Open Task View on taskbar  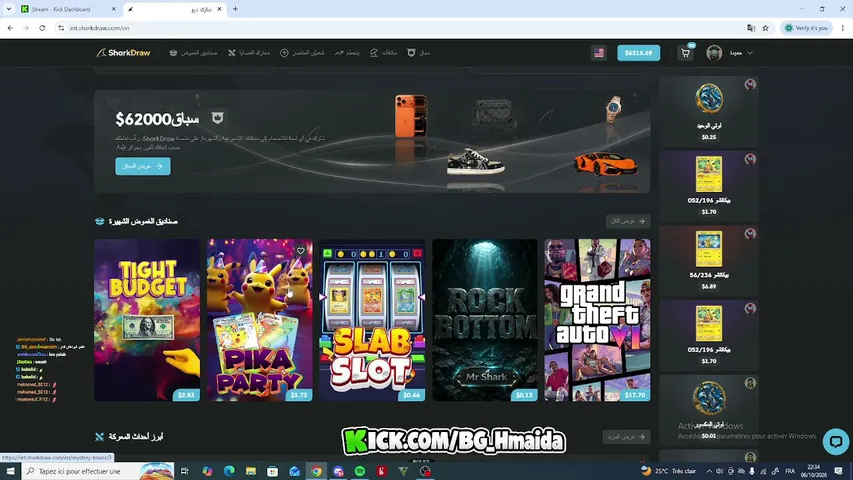pyautogui.click(x=184, y=471)
